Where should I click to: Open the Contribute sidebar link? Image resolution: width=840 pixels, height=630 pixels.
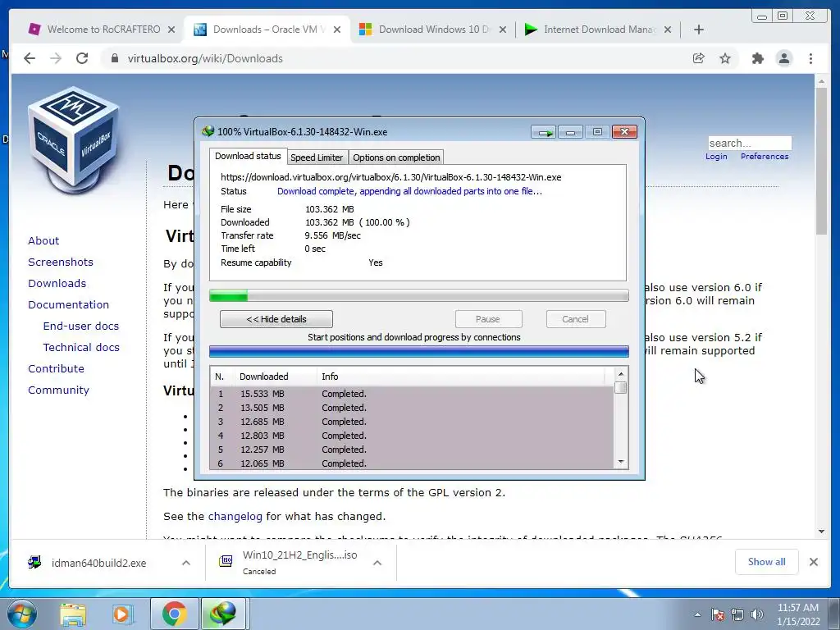coord(57,369)
